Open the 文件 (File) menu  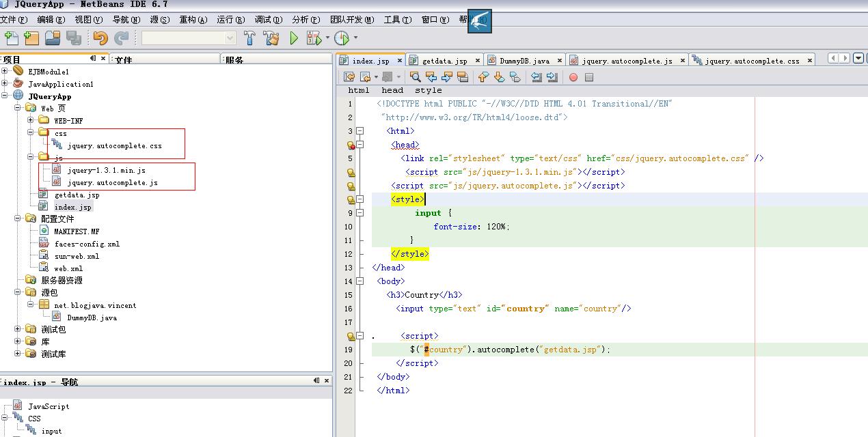pyautogui.click(x=13, y=20)
